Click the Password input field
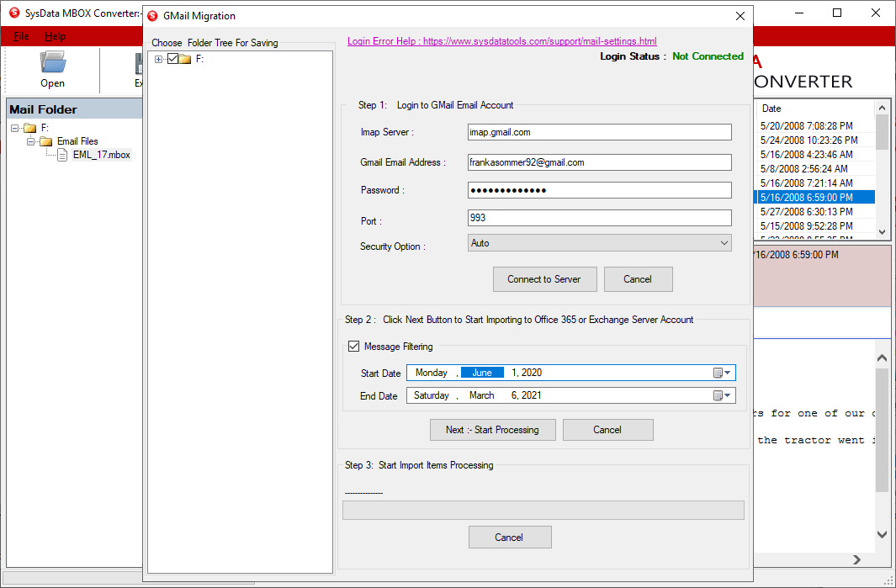896x588 pixels. [x=599, y=190]
